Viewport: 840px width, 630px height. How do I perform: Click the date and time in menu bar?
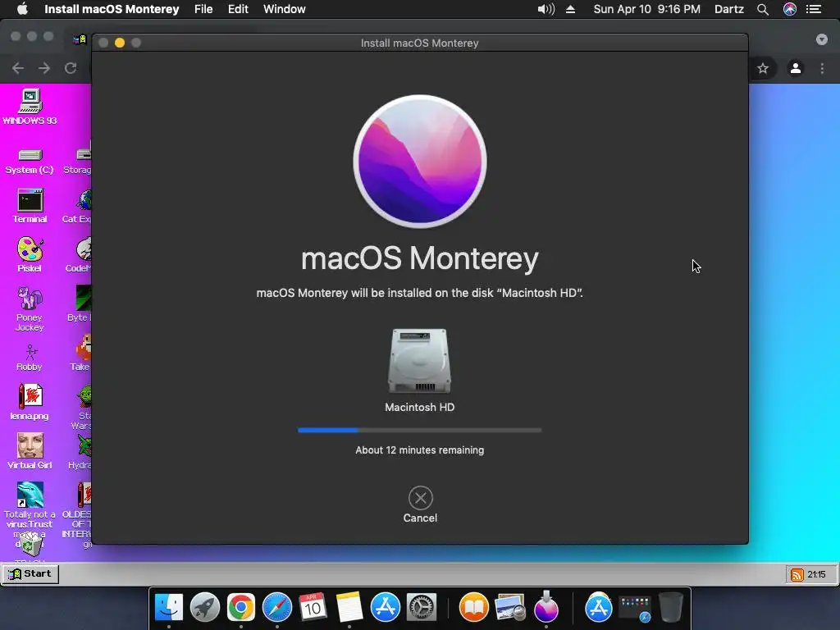point(646,9)
